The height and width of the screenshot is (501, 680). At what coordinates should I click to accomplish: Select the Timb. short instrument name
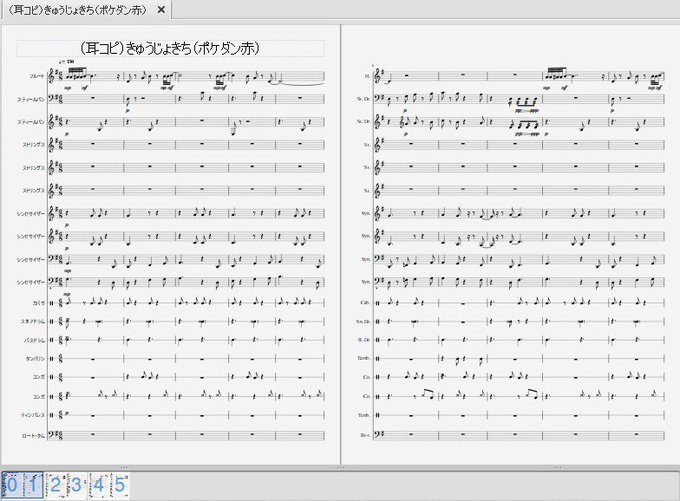point(364,415)
